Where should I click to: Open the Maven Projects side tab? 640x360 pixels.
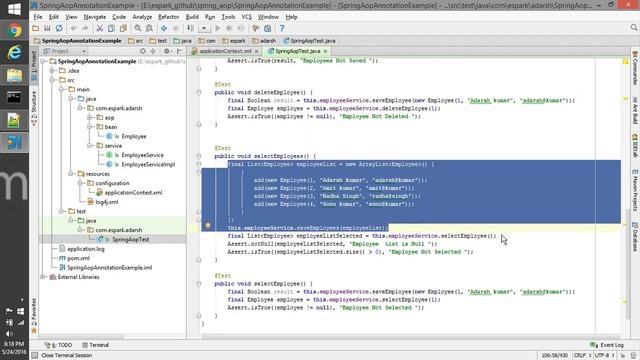click(x=635, y=189)
